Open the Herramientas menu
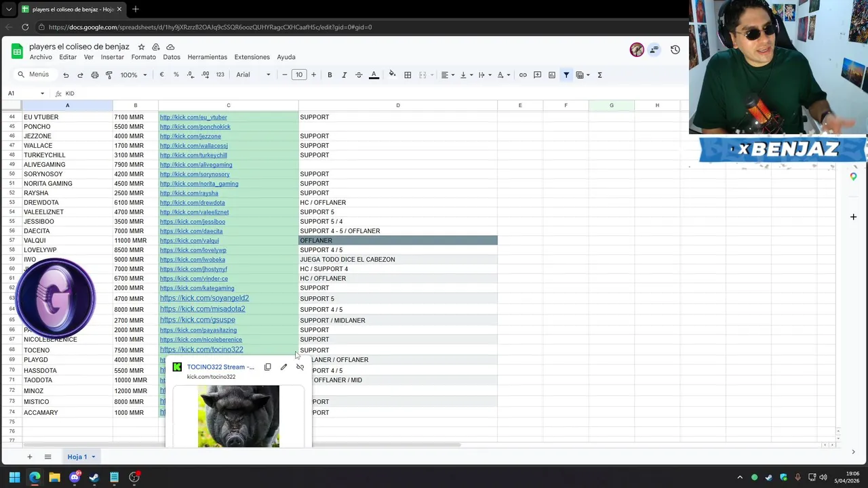Viewport: 868px width, 488px height. click(208, 57)
